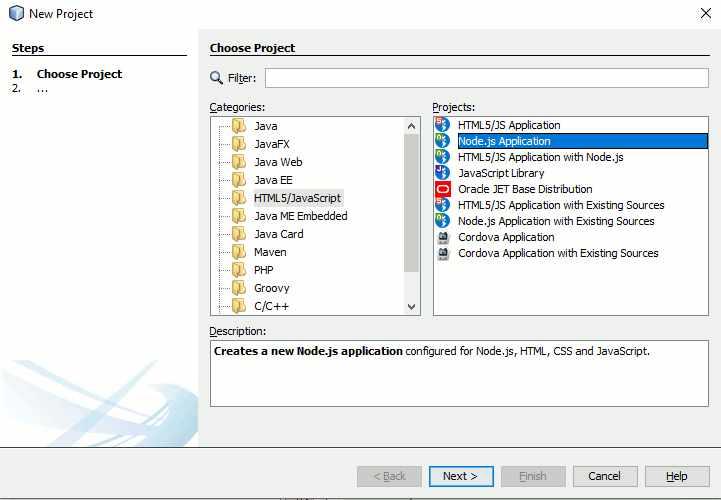
Task: Select the Java category
Action: [x=266, y=126]
